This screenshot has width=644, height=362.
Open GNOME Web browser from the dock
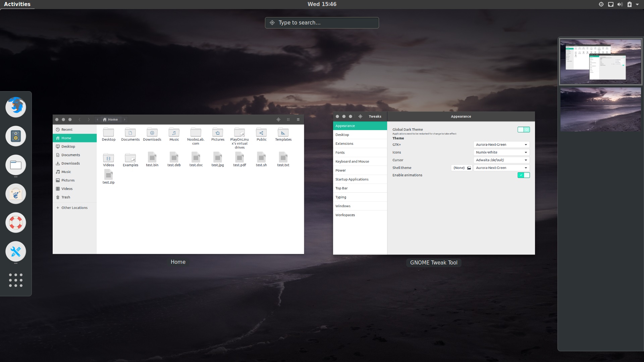(15, 194)
